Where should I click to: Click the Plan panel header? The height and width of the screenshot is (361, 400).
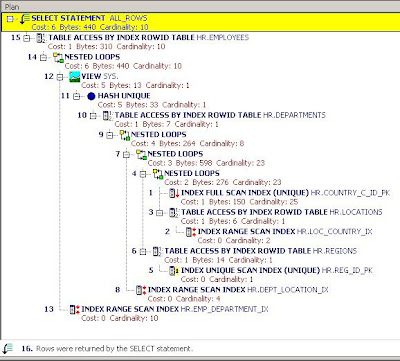point(200,6)
